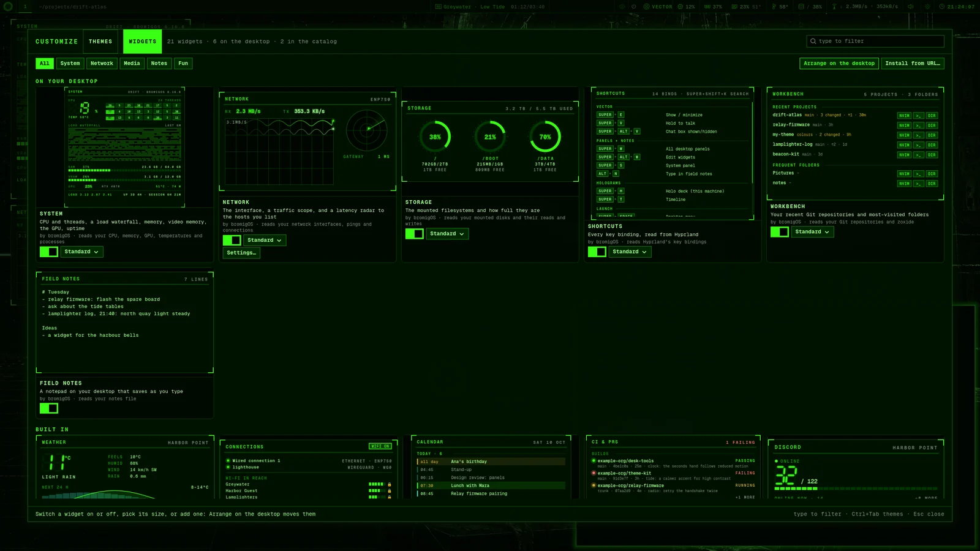The height and width of the screenshot is (551, 980).
Task: Disable the Storage widget toggle
Action: click(x=415, y=233)
